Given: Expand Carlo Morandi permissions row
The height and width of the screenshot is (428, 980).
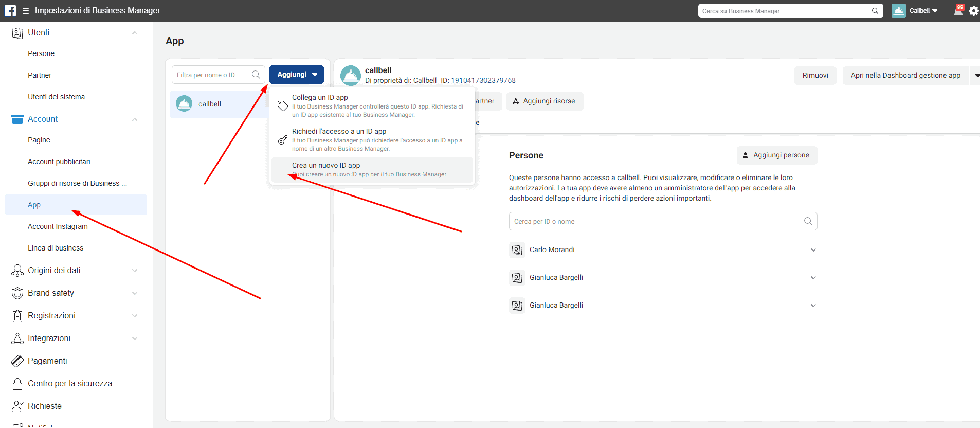Looking at the screenshot, I should tap(813, 250).
